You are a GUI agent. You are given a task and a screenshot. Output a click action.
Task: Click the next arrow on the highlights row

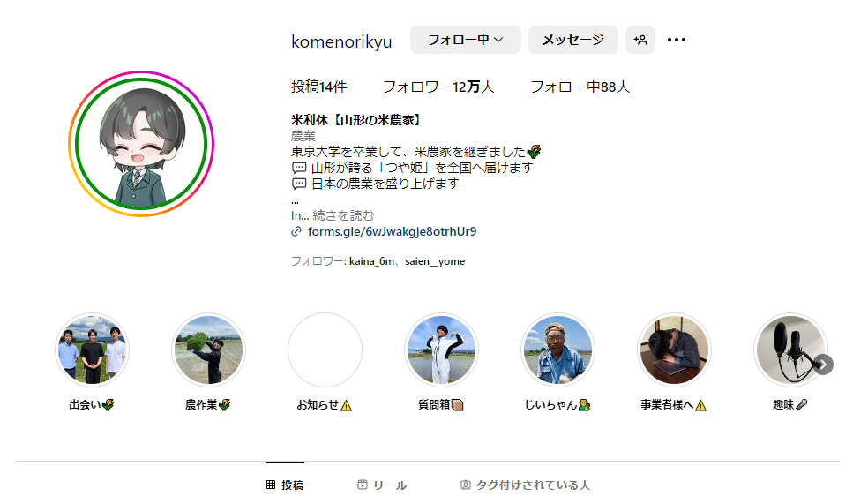823,365
